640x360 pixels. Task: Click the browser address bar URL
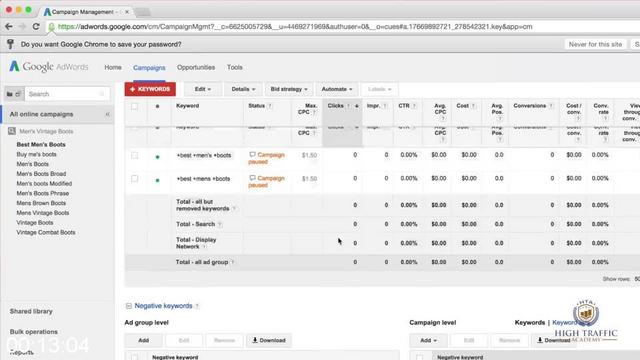tap(295, 27)
